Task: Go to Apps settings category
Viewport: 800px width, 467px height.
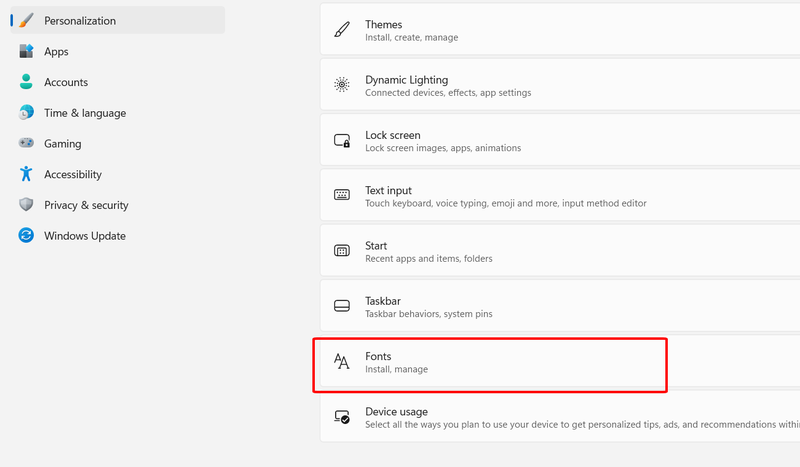Action: [x=56, y=51]
